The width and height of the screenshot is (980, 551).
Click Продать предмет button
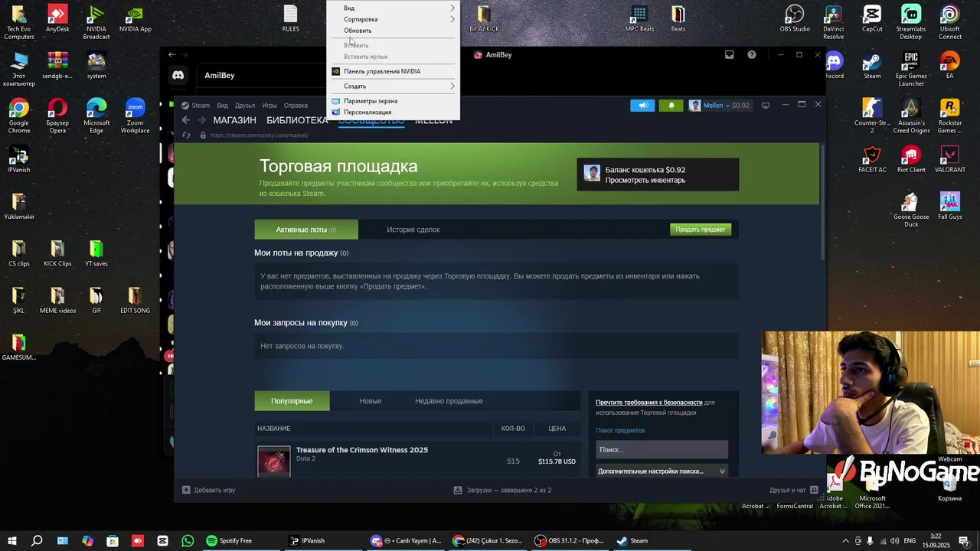tap(701, 230)
